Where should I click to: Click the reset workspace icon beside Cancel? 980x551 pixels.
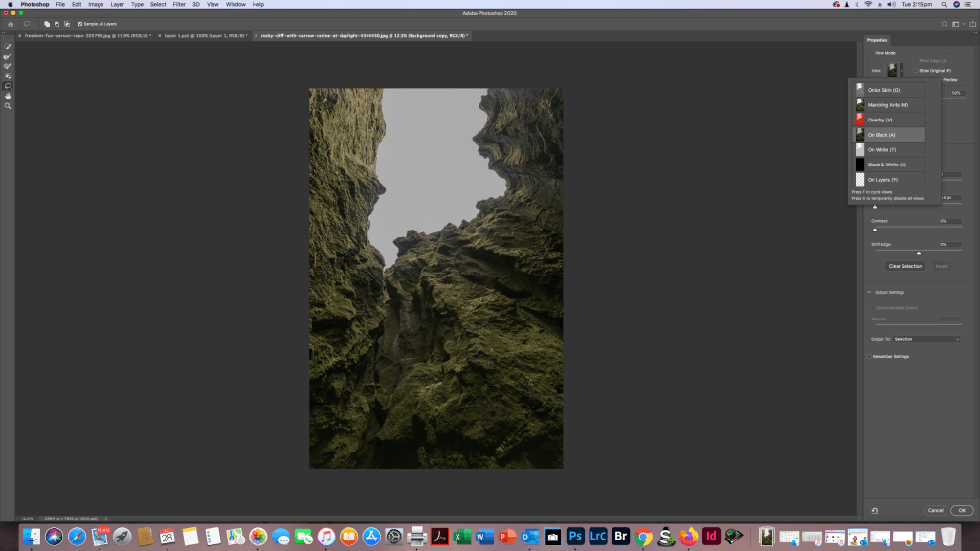pyautogui.click(x=875, y=510)
